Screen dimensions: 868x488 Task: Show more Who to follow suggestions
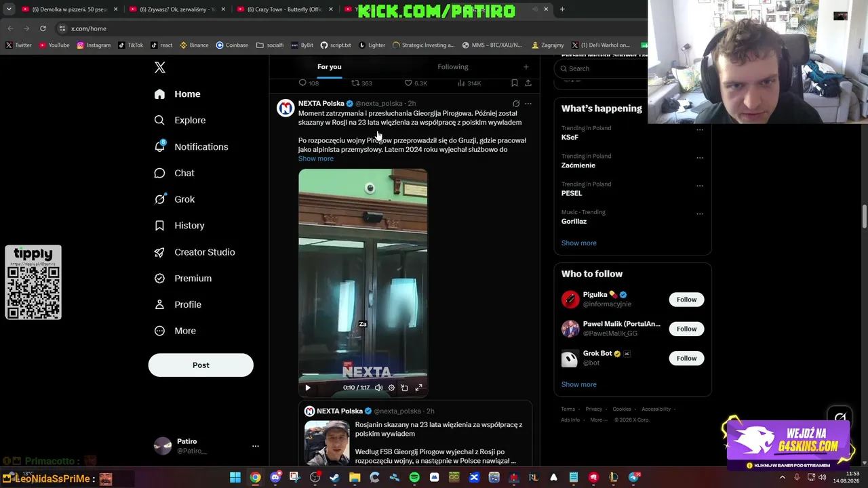click(x=579, y=384)
